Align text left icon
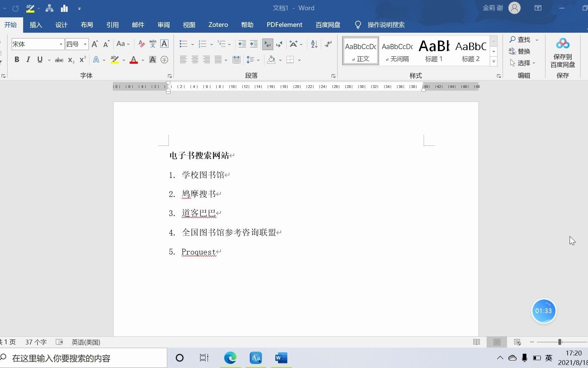The image size is (588, 368). click(183, 60)
